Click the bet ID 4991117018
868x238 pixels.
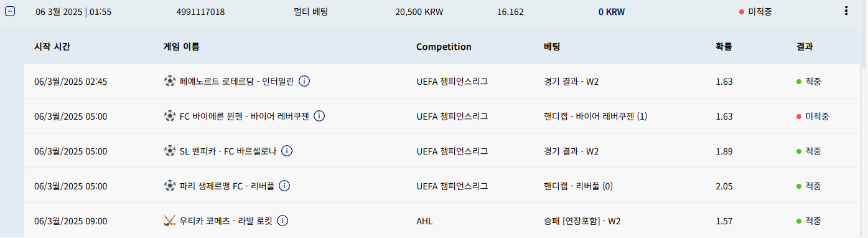pyautogui.click(x=201, y=11)
